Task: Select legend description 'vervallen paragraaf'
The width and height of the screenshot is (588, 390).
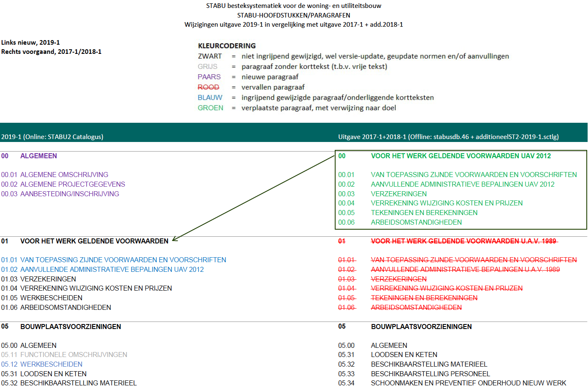Action: tap(273, 87)
